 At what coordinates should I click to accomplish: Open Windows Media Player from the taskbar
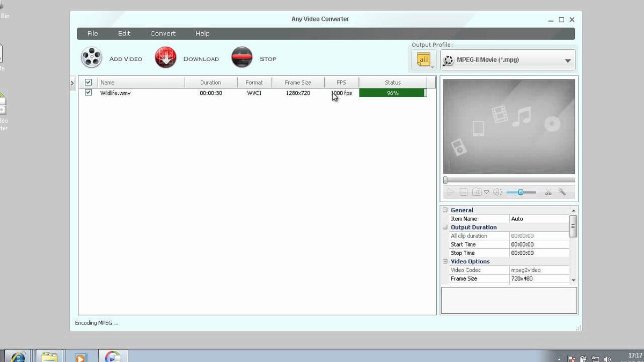pos(80,357)
